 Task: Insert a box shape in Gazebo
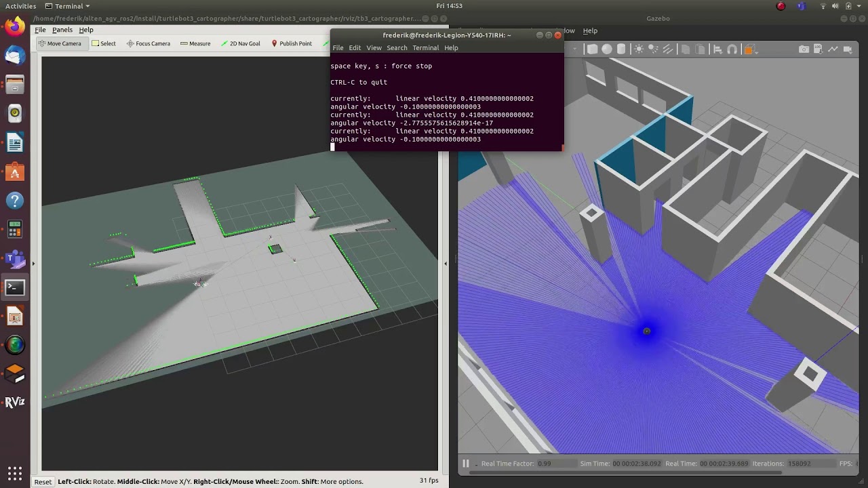pos(592,49)
